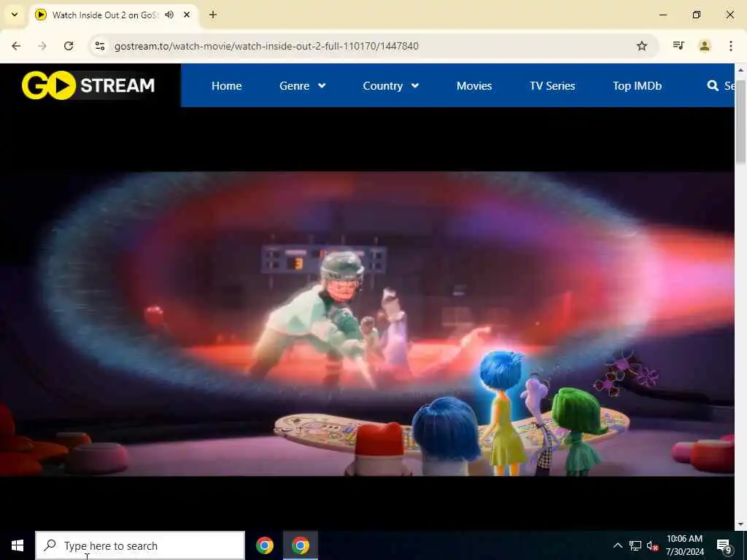Click the scrollbar up arrow
The height and width of the screenshot is (560, 747).
click(741, 69)
